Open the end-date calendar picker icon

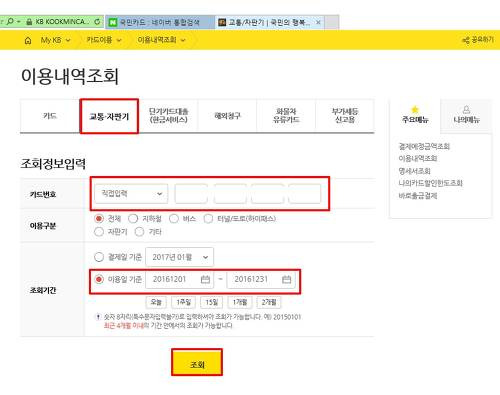(287, 279)
